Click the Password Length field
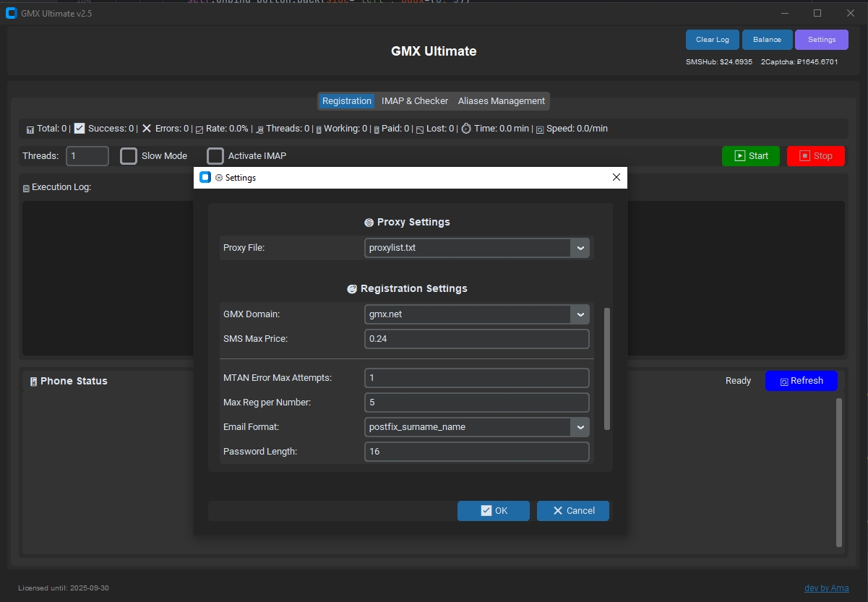 [x=477, y=452]
